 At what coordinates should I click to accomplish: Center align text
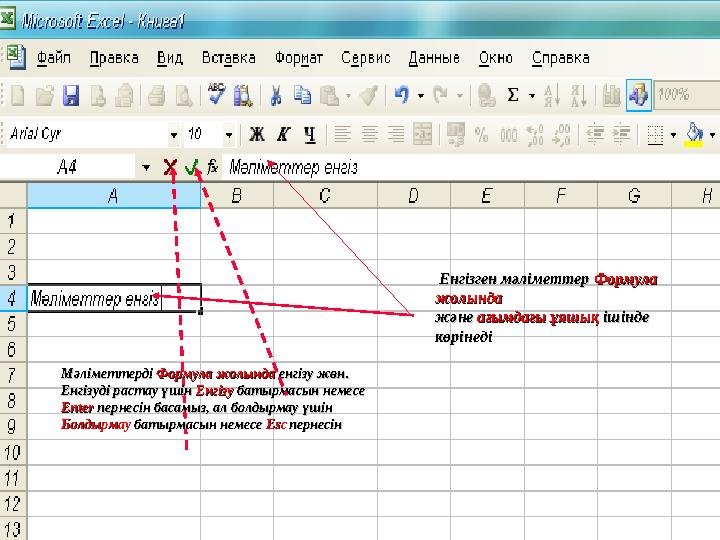369,135
